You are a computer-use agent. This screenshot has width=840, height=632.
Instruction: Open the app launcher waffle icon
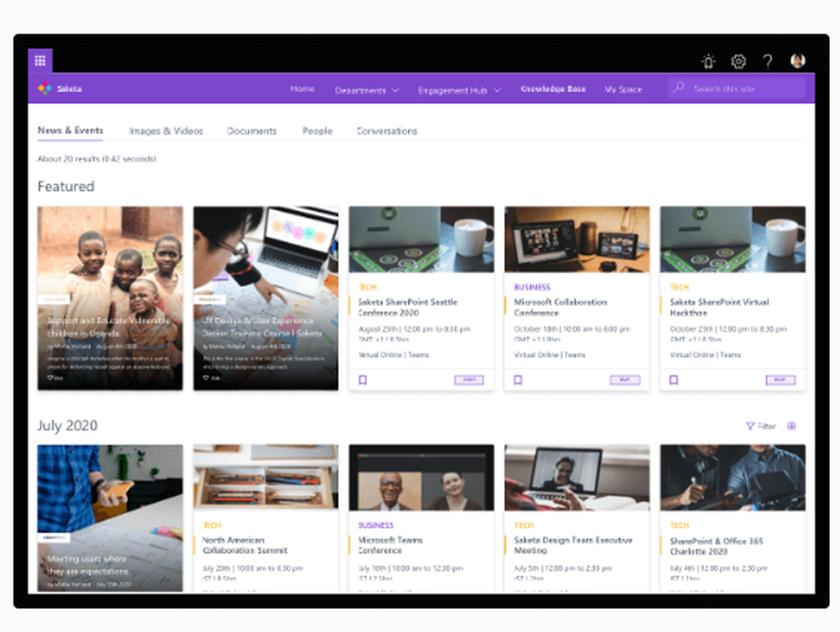[39, 61]
